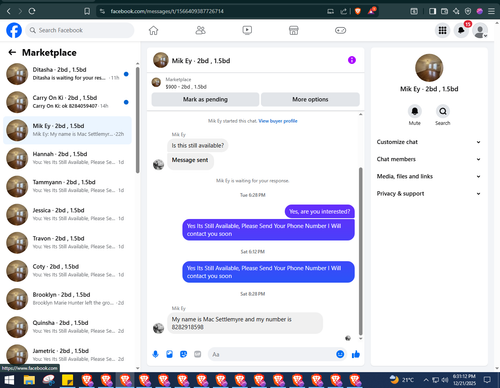The width and height of the screenshot is (500, 388).
Task: Open the Windows notification center icon
Action: 487,380
